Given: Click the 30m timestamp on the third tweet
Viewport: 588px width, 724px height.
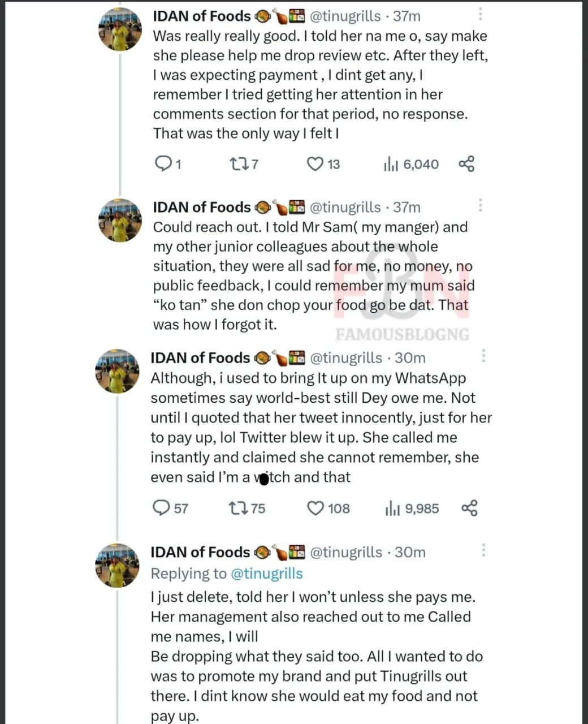Looking at the screenshot, I should 410,357.
